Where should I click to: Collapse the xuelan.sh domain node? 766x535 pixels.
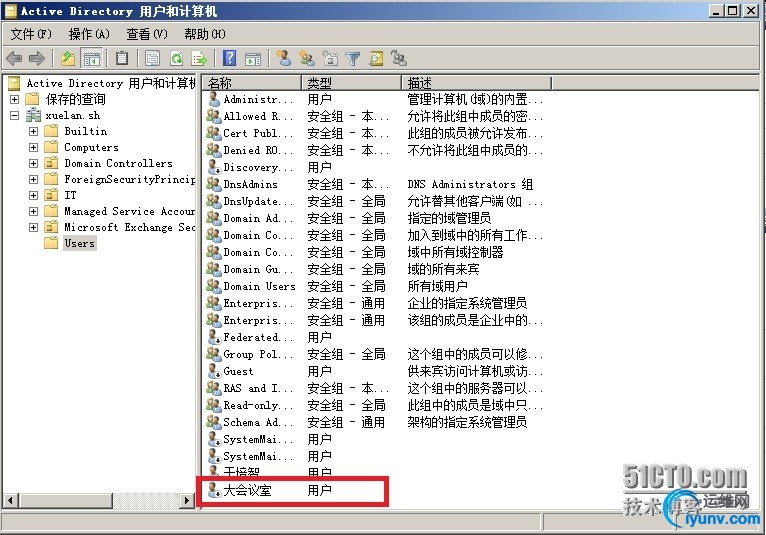(x=15, y=115)
